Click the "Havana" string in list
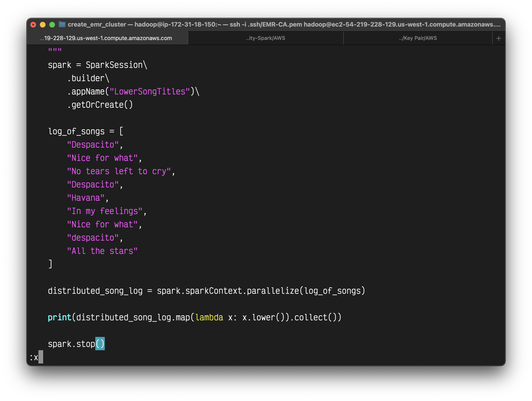The image size is (532, 401). [x=86, y=198]
